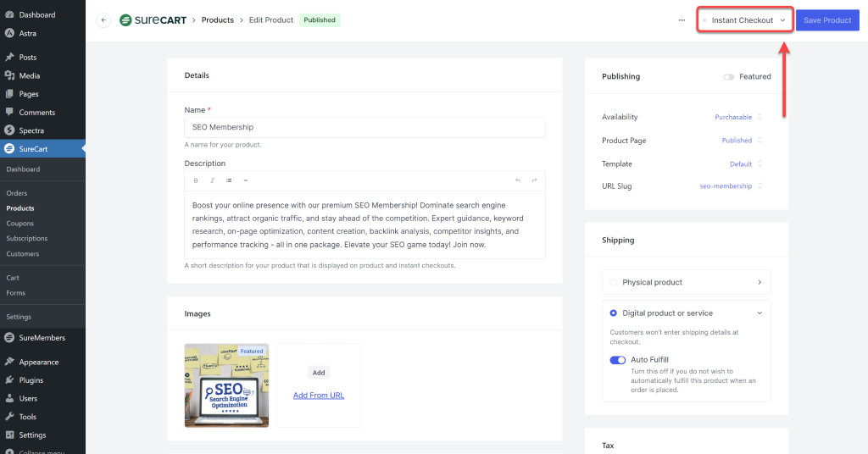Click the Add From URL link
This screenshot has height=454, width=868.
coord(319,396)
